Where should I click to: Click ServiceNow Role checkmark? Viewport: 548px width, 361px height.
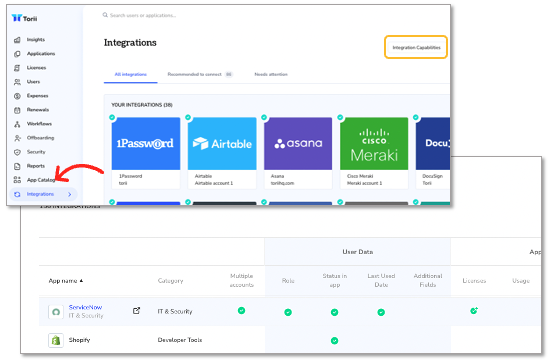pos(288,312)
